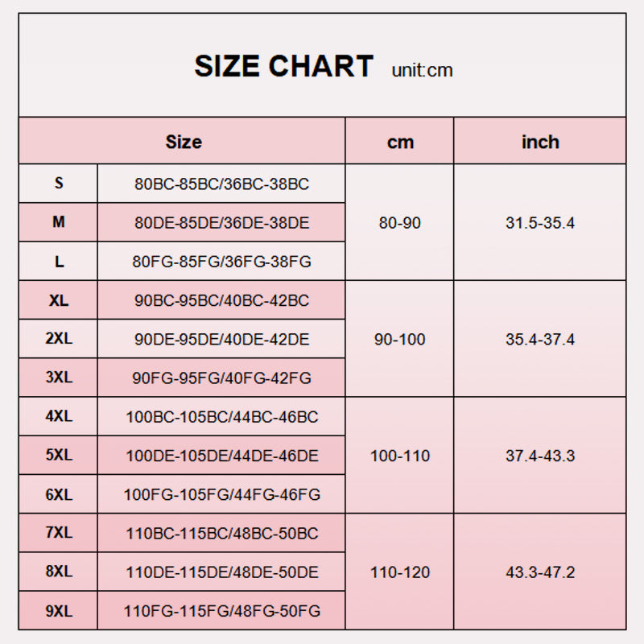644x644 pixels.
Task: Select the cm column header
Action: pos(400,142)
